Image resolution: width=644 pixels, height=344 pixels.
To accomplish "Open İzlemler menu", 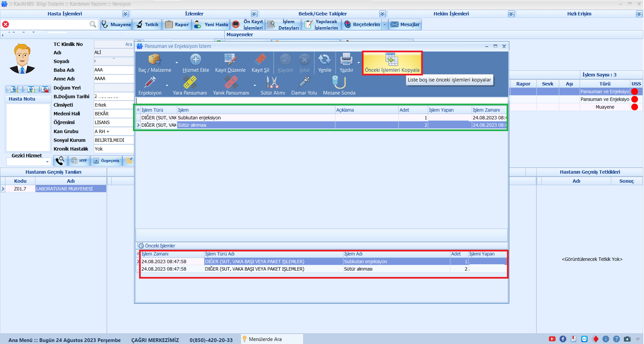I will pos(194,14).
